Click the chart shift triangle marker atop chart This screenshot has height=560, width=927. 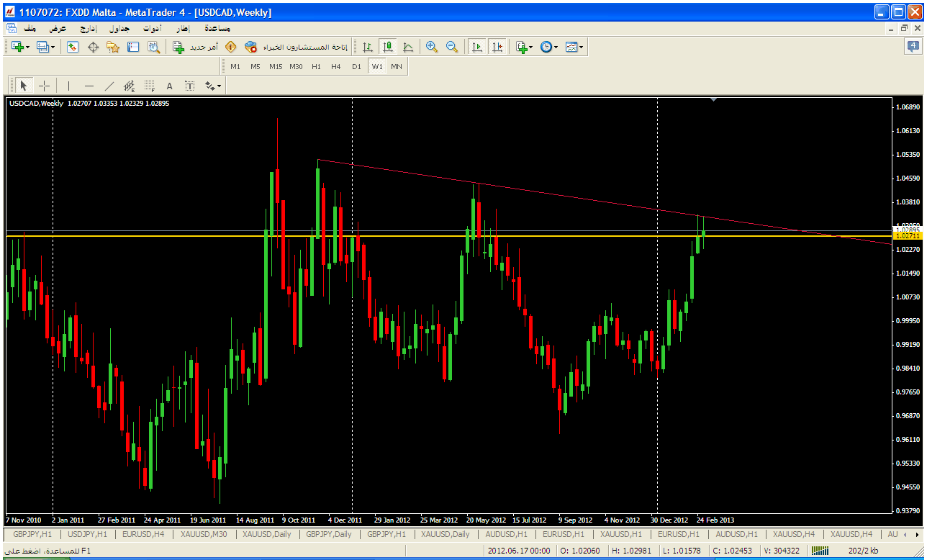(x=713, y=101)
